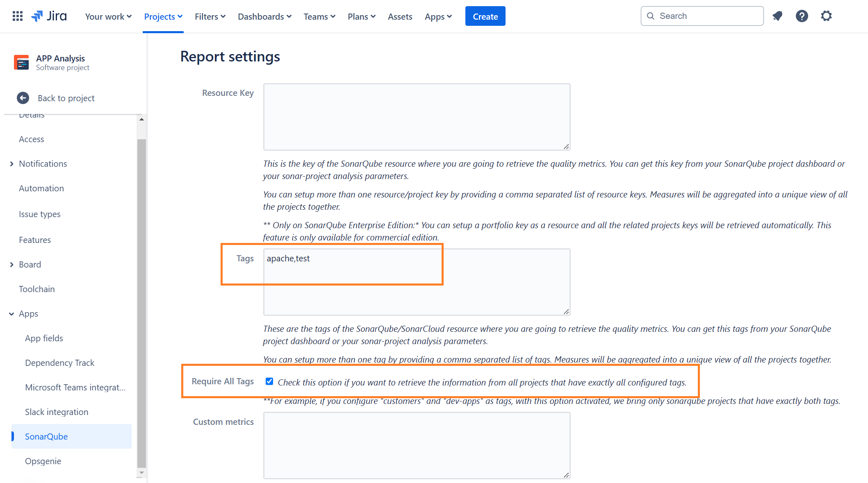Screen dimensions: 868x483
Task: Click the back arrow icon beside Back to project
Action: pyautogui.click(x=23, y=98)
